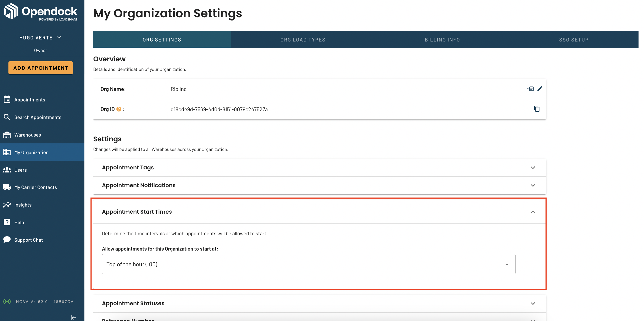
Task: Click the My Organization grid icon
Action: tap(7, 152)
